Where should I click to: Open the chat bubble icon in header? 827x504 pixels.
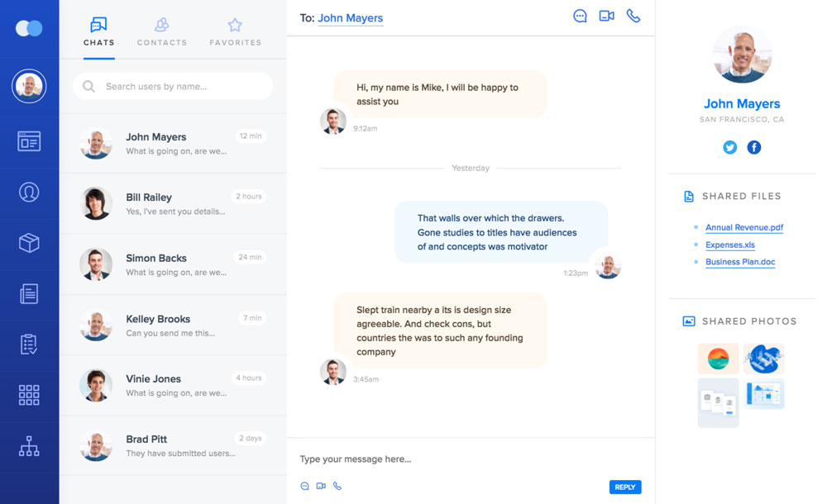pyautogui.click(x=581, y=16)
